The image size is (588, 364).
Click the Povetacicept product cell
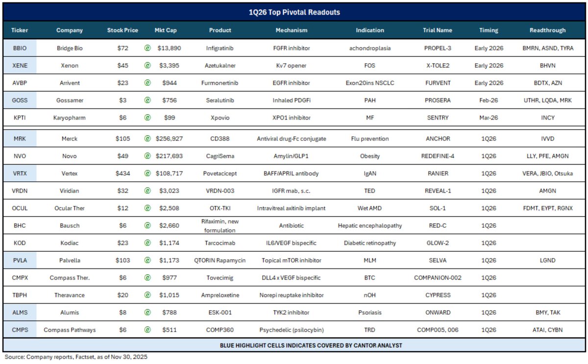click(220, 173)
